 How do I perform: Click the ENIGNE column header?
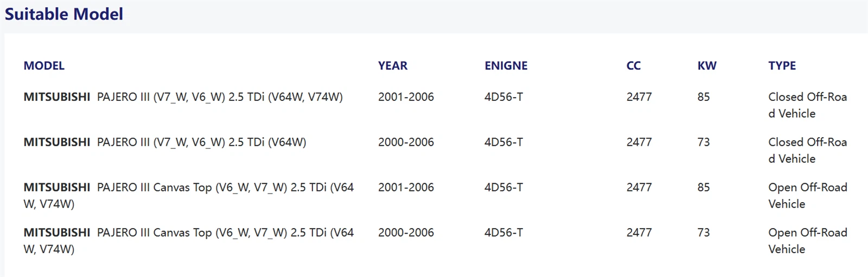tap(506, 66)
